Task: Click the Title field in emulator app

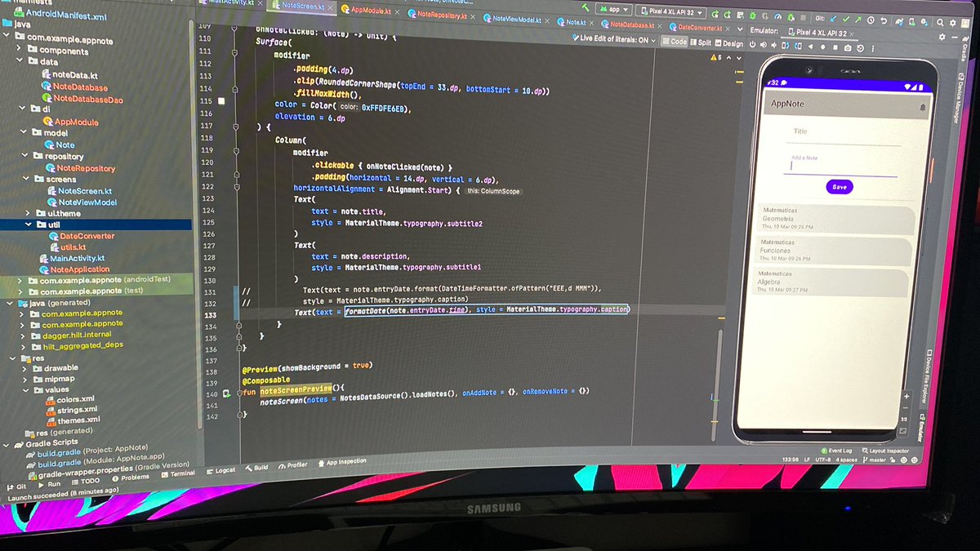Action: [844, 134]
